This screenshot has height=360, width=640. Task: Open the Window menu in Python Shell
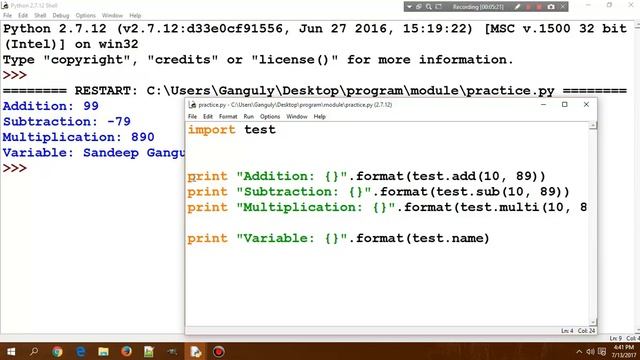(x=112, y=16)
